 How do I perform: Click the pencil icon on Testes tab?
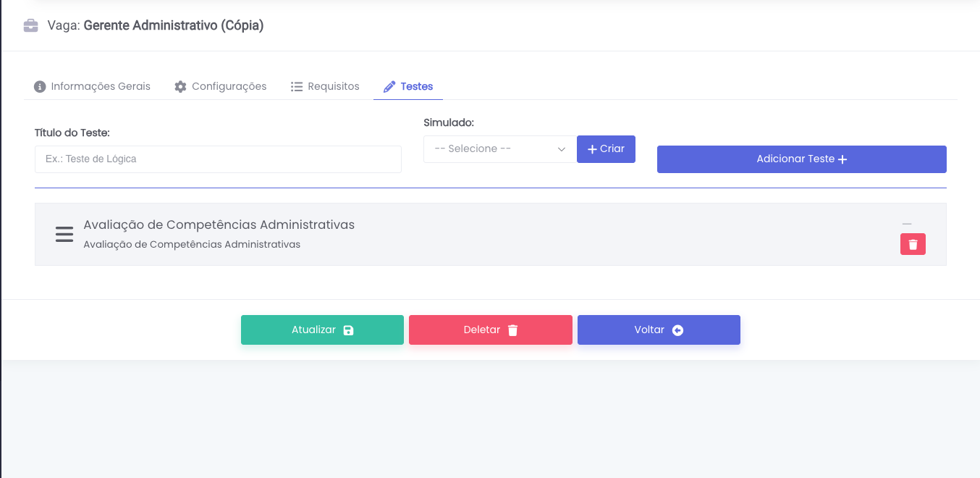389,87
